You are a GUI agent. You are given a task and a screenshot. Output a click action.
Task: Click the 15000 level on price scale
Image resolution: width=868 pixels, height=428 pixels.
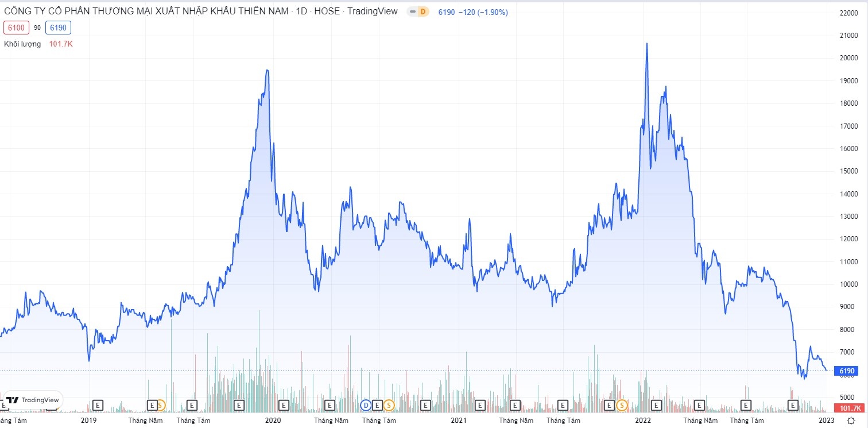pos(848,171)
